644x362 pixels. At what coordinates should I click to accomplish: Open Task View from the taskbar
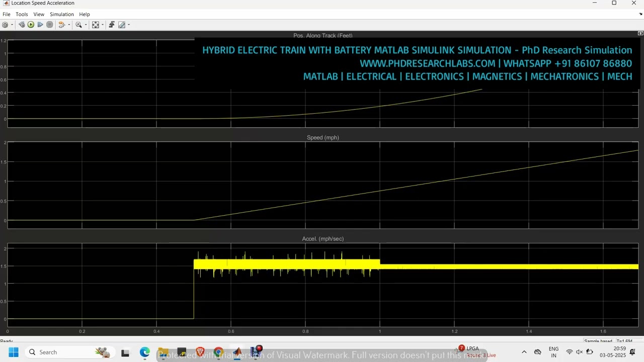tap(125, 352)
